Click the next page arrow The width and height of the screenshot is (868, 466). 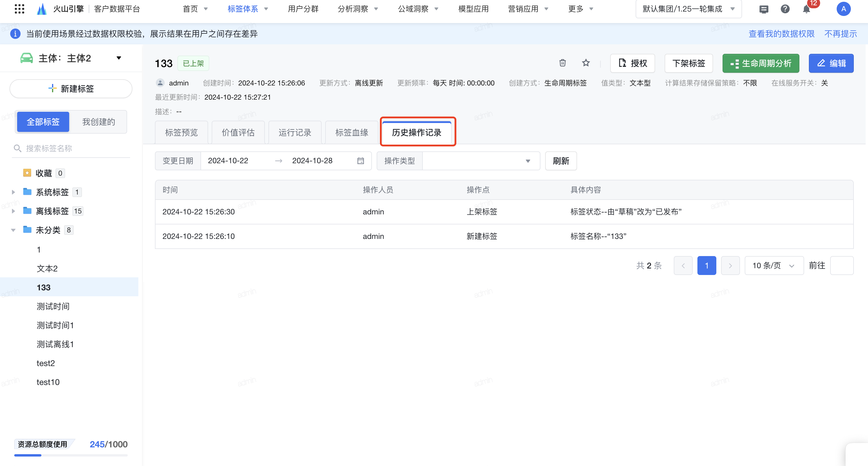pos(730,266)
